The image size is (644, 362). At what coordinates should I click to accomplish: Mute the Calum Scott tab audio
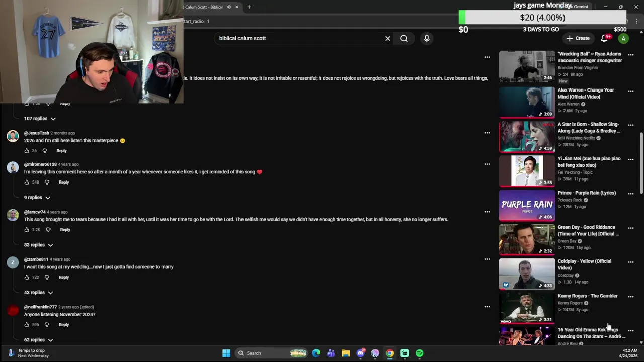click(x=229, y=7)
